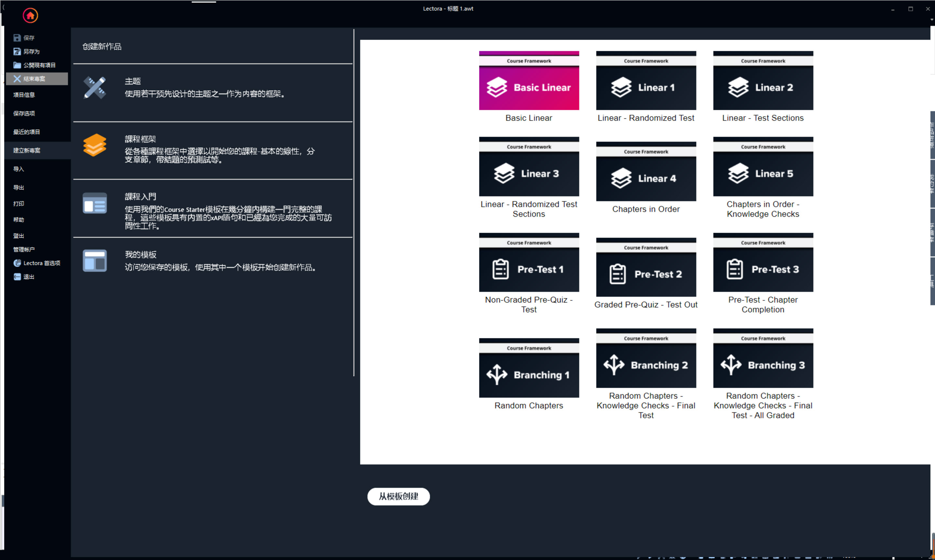Click 'Graded Pre-Quiz - Test Out' caption

tap(646, 305)
